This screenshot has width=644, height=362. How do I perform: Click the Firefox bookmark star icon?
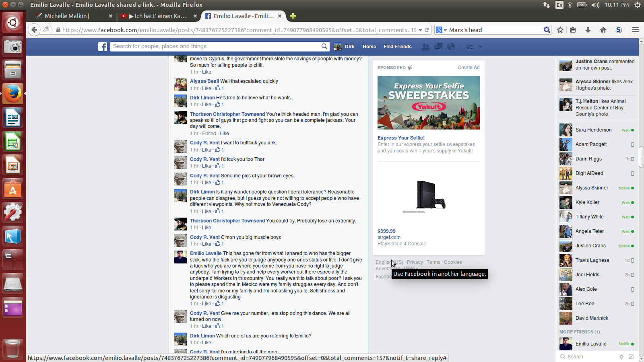tap(560, 30)
